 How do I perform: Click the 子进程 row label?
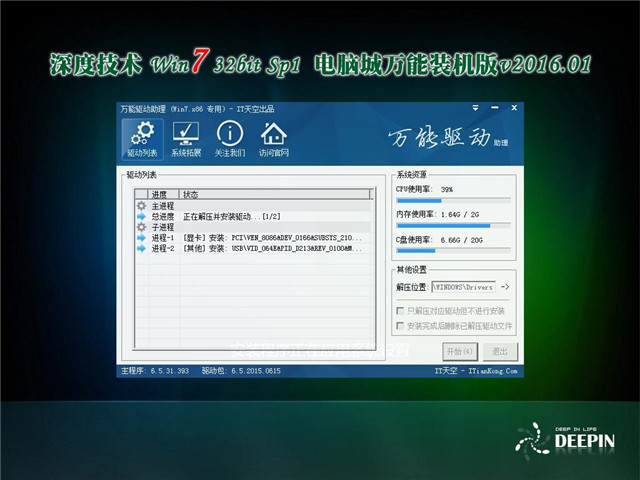(163, 227)
